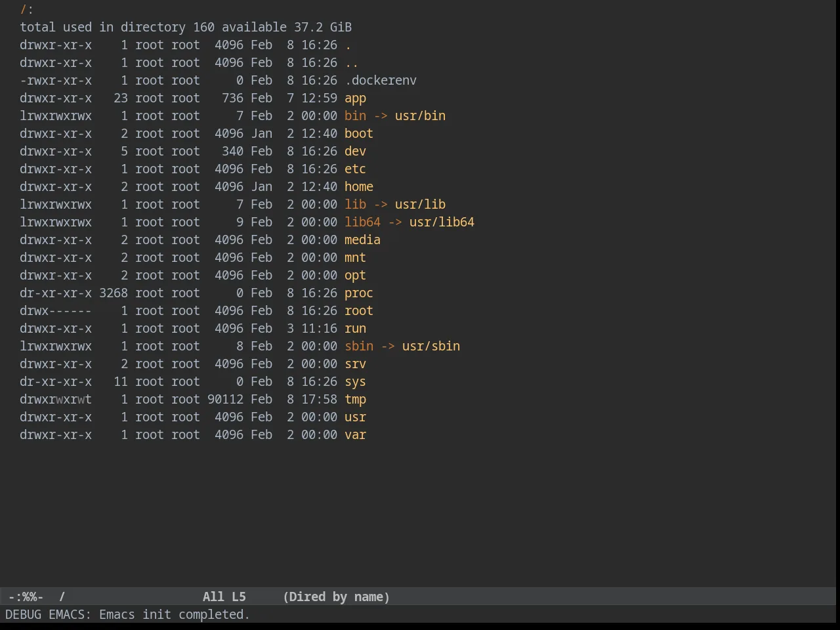Open the .dockerenv file entry
This screenshot has height=630, width=840.
pos(381,81)
